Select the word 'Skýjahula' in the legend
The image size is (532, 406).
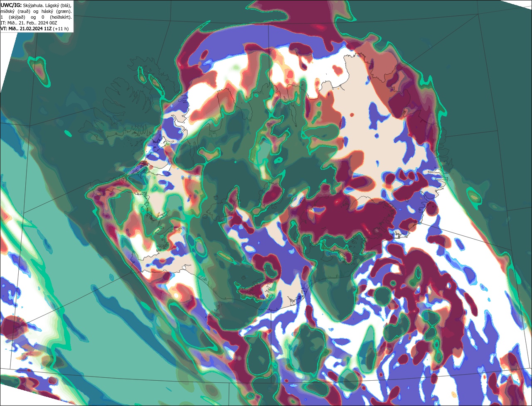click(x=32, y=6)
